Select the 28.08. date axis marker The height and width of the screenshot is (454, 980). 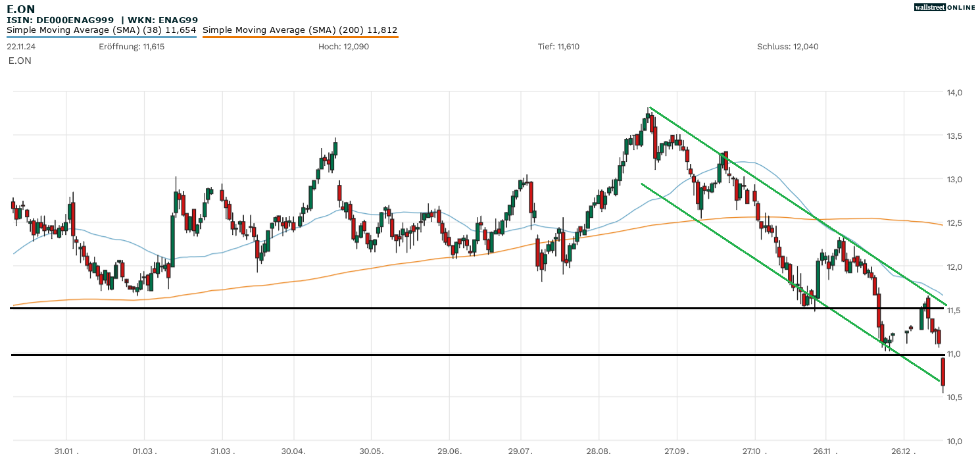click(x=599, y=452)
